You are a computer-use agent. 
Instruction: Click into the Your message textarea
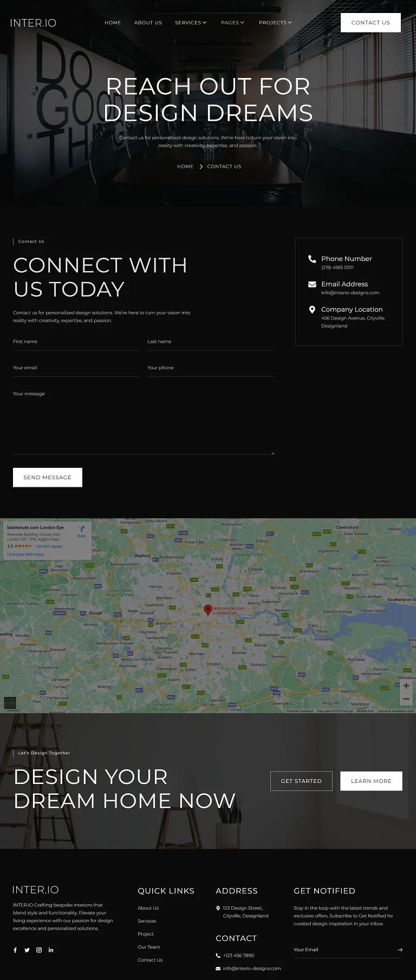click(x=144, y=421)
